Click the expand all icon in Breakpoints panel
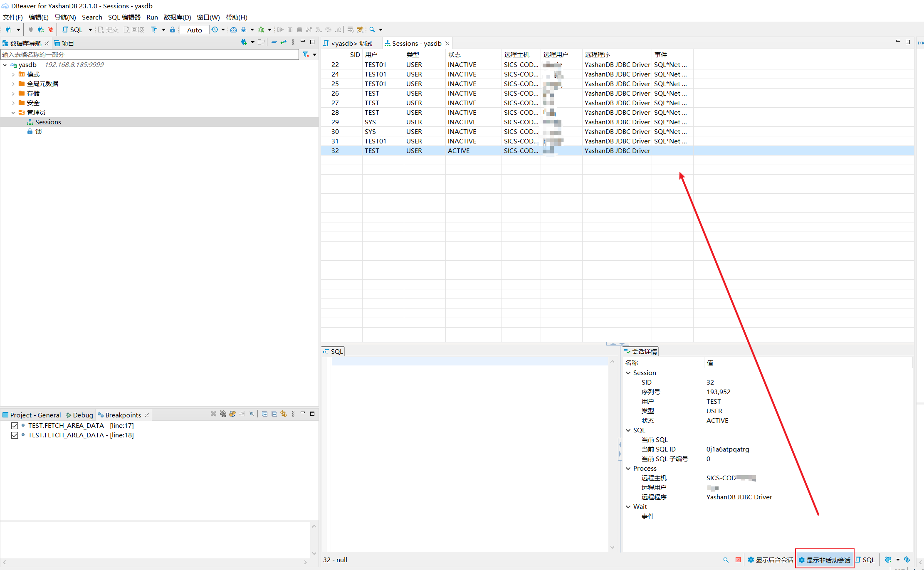 (x=264, y=414)
